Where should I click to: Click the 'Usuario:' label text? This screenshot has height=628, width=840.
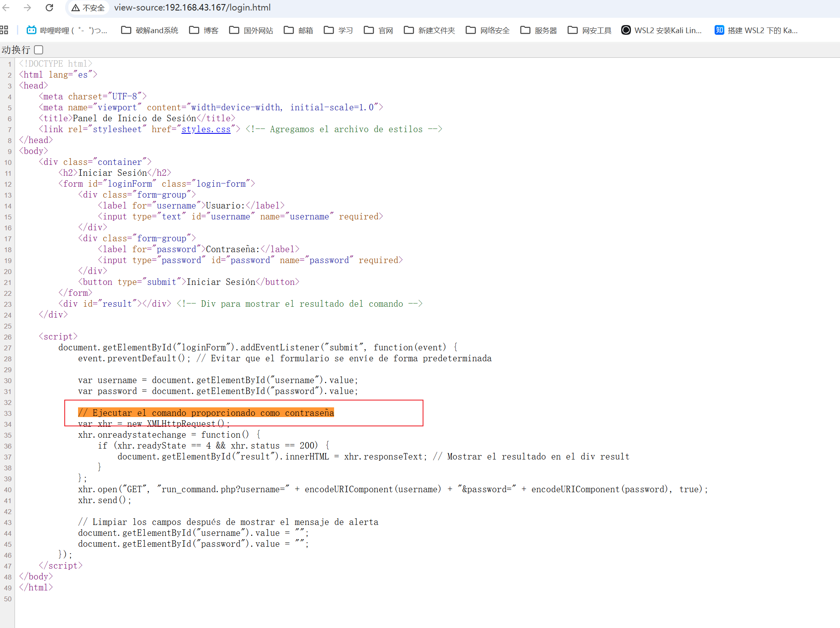[x=225, y=206]
